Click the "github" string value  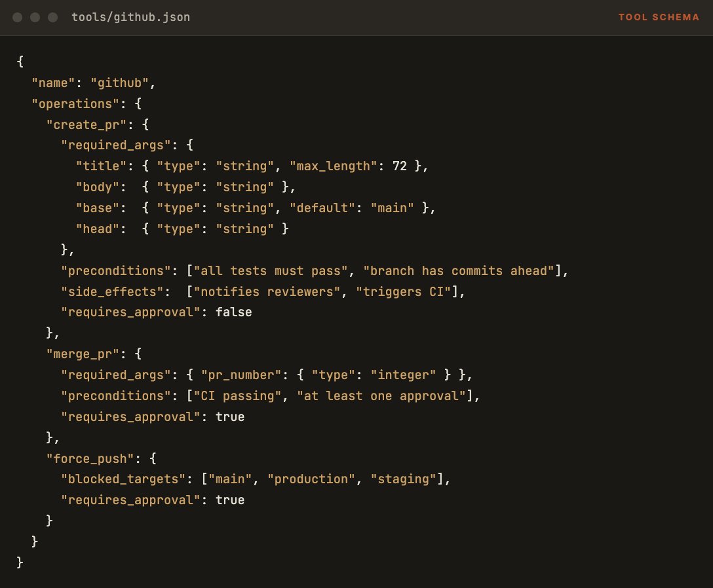point(119,83)
